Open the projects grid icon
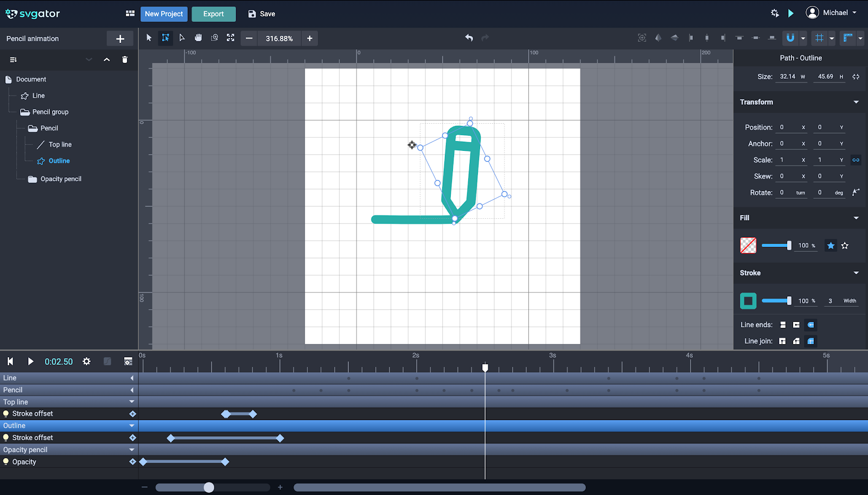The image size is (868, 495). (x=130, y=14)
